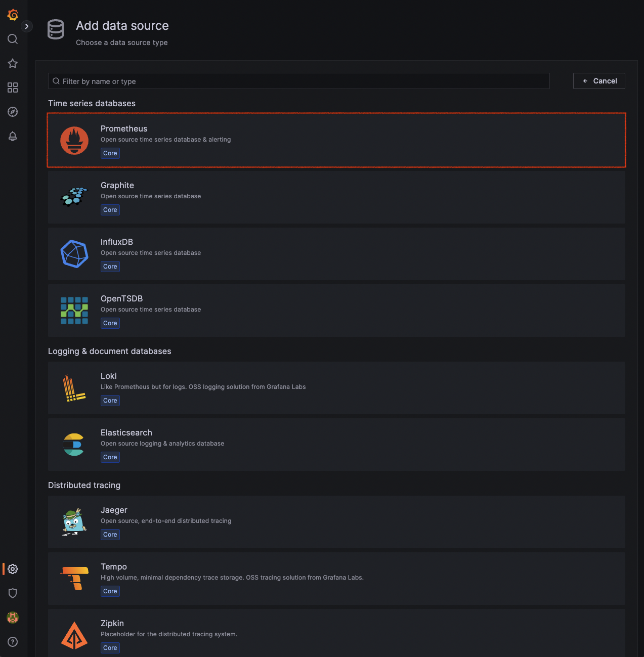The image size is (644, 657).
Task: Select the OpenTSDB data source title
Action: (x=121, y=298)
